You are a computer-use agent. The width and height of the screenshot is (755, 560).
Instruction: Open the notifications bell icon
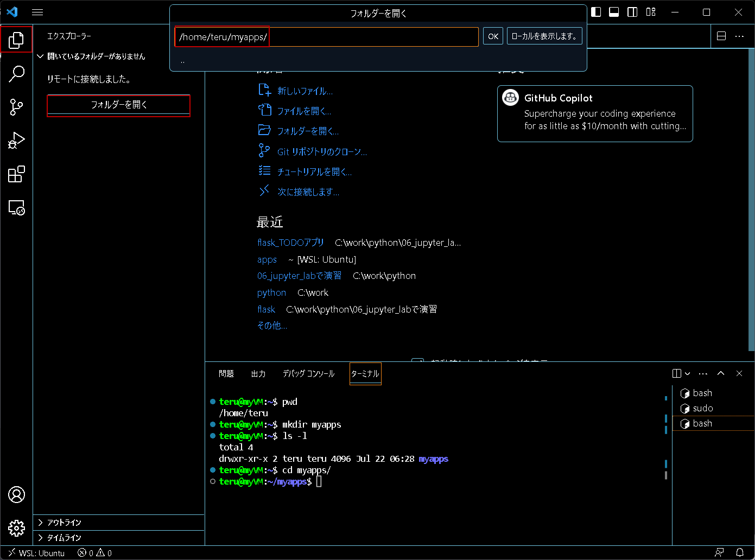point(740,553)
